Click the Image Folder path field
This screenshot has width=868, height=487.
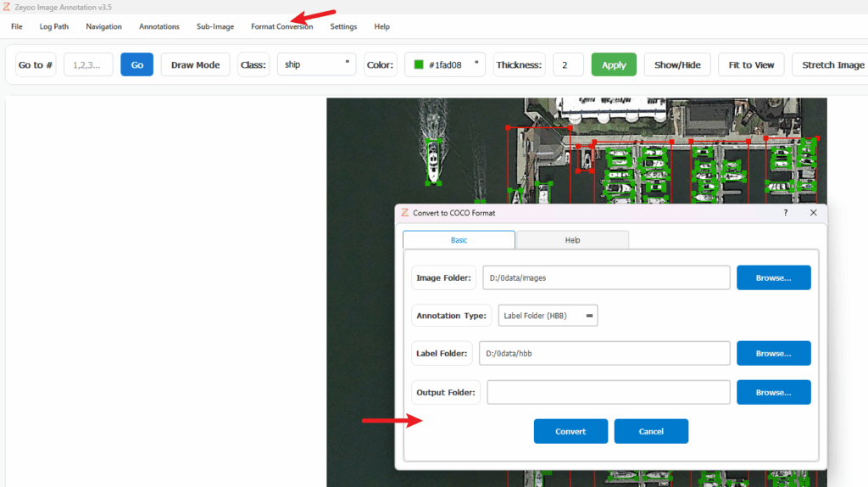coord(606,277)
